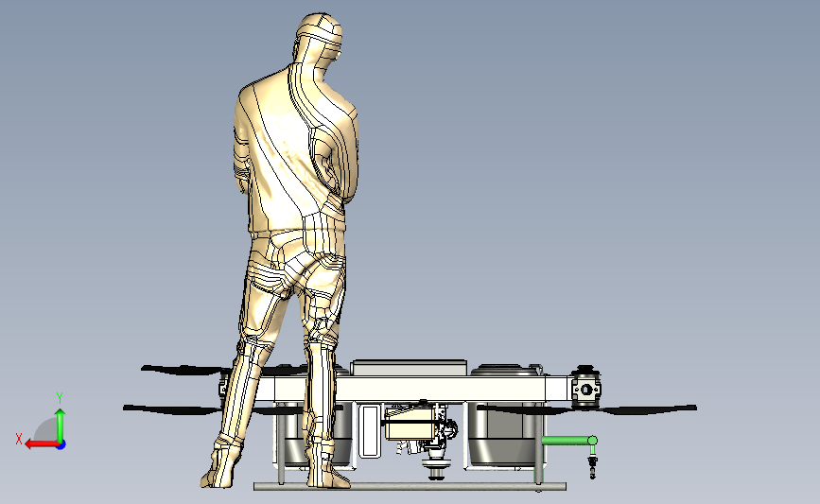Select the bottom landing skid bar
820x504 pixels.
point(410,487)
